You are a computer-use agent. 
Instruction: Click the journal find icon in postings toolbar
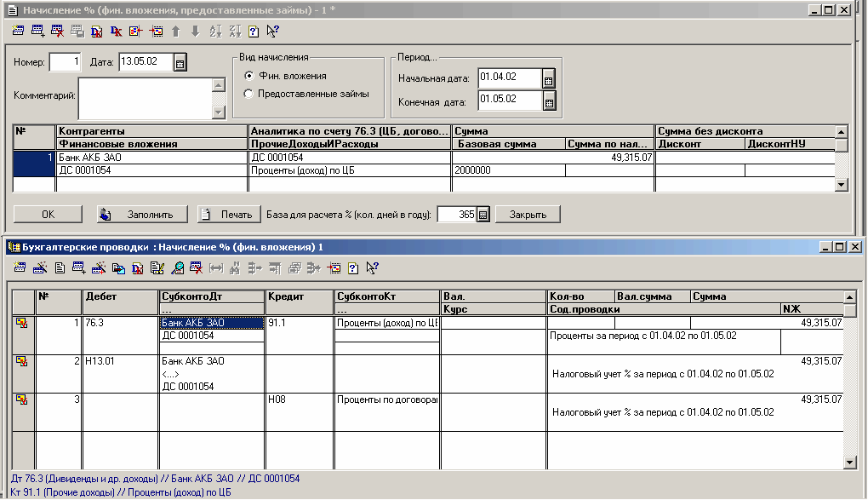tap(334, 268)
